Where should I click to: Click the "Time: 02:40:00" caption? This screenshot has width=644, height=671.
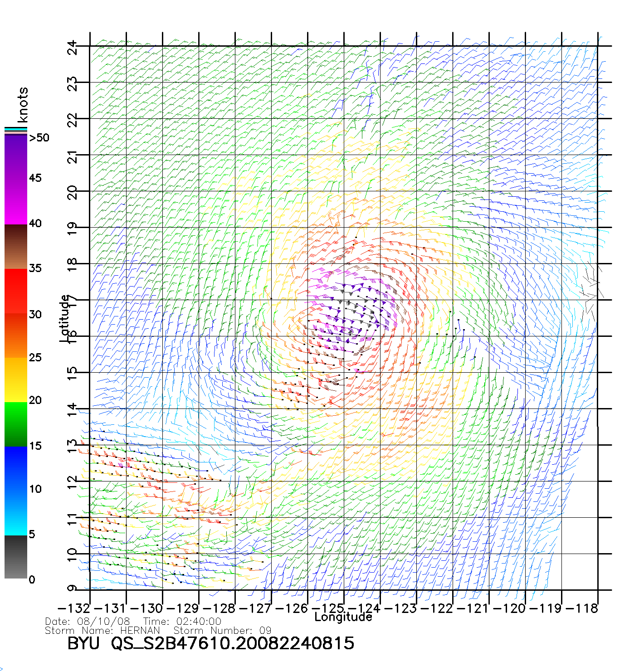click(182, 622)
